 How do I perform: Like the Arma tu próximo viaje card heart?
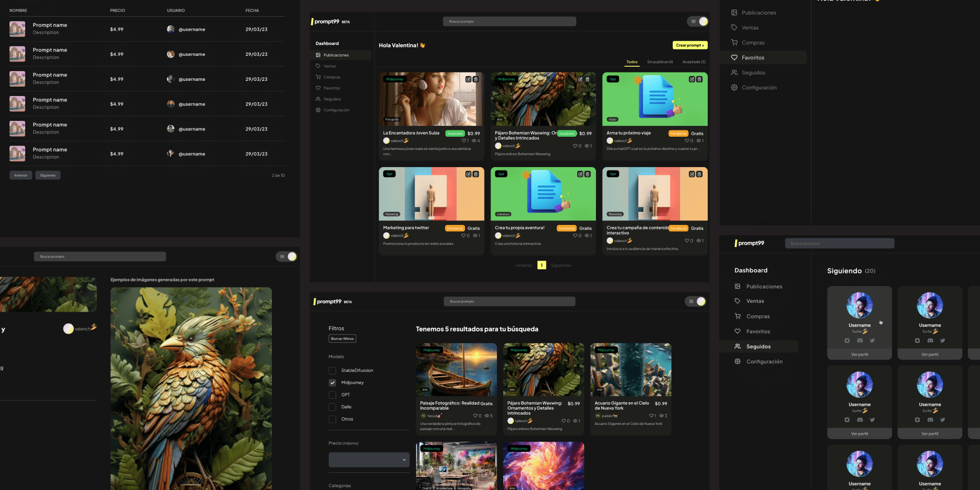click(x=687, y=141)
